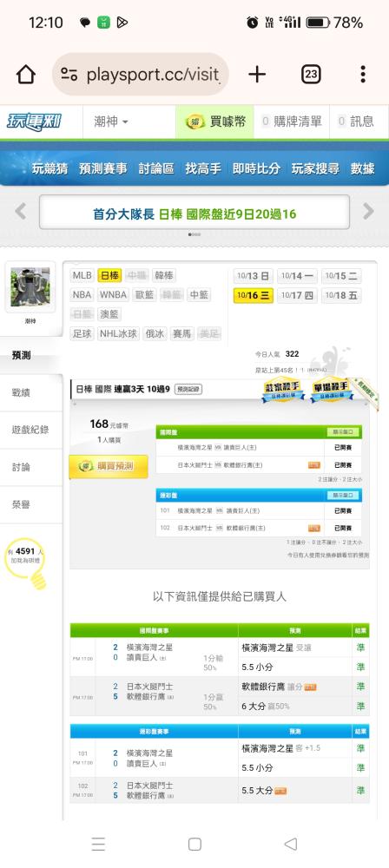Open a new tab with plus icon
389x868 pixels.
click(257, 74)
